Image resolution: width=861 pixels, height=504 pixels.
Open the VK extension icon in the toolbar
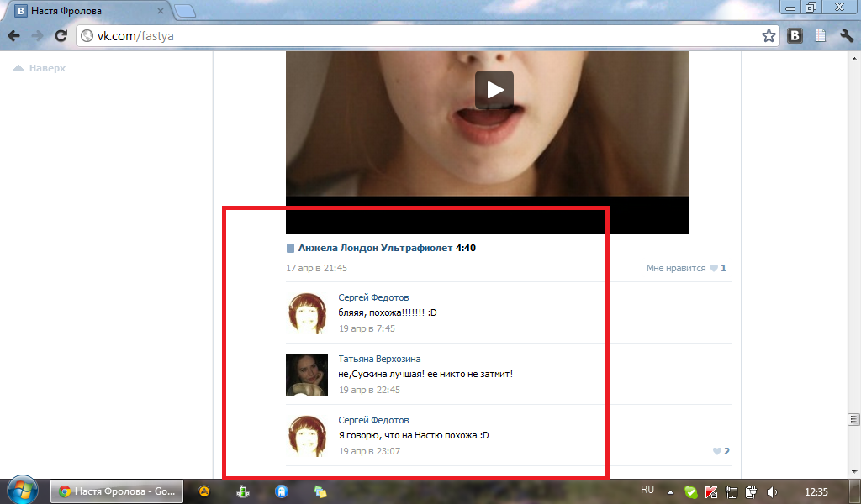click(795, 36)
